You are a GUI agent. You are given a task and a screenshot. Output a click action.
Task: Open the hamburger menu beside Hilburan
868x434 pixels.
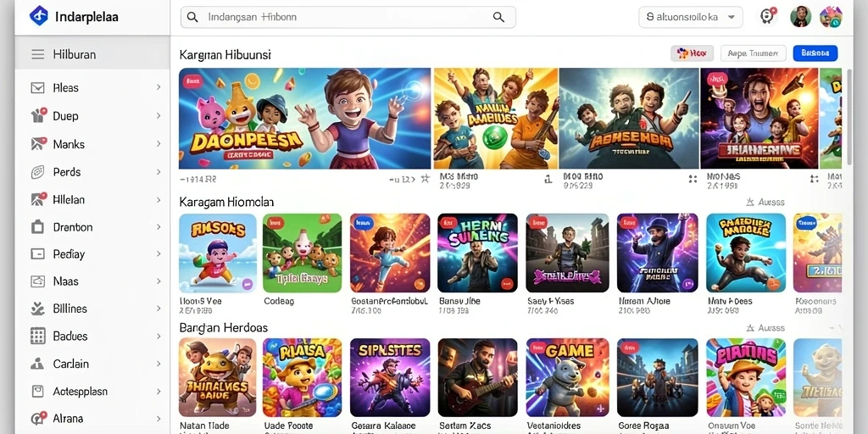[37, 54]
